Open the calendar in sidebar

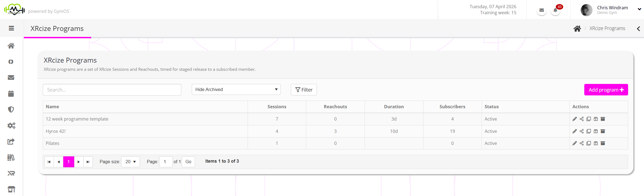(11, 94)
